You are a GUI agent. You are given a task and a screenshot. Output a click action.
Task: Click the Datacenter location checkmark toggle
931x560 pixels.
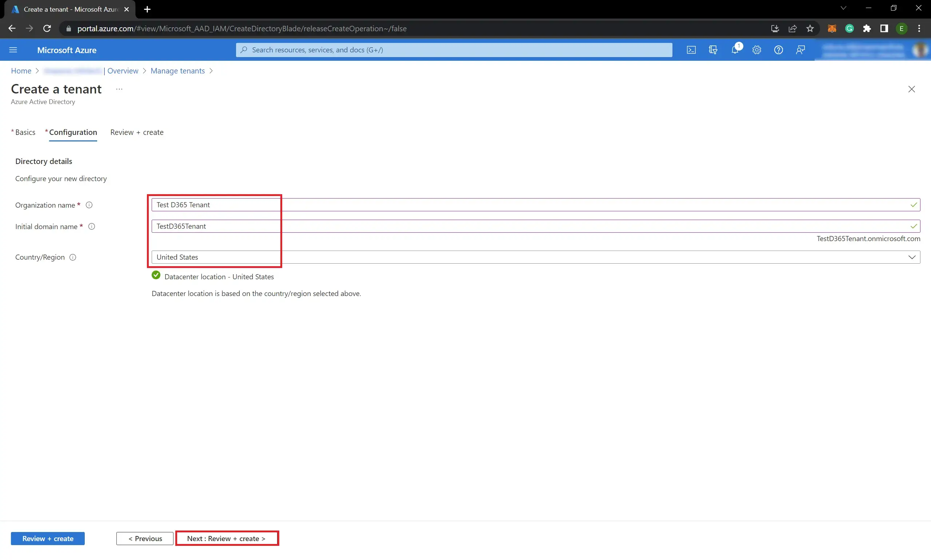[156, 276]
